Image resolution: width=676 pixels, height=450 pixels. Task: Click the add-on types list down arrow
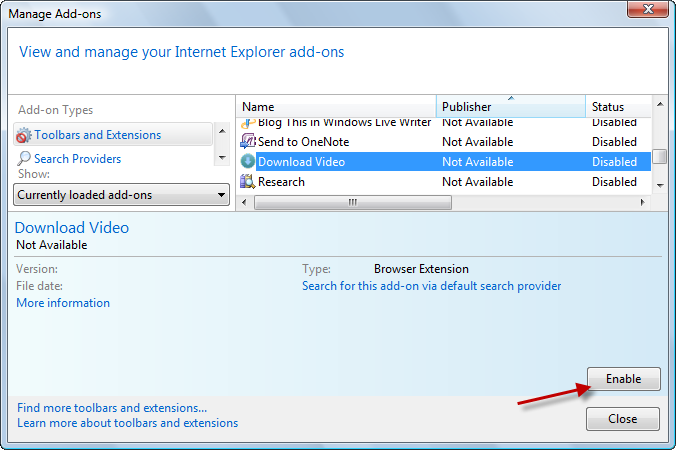pyautogui.click(x=222, y=158)
